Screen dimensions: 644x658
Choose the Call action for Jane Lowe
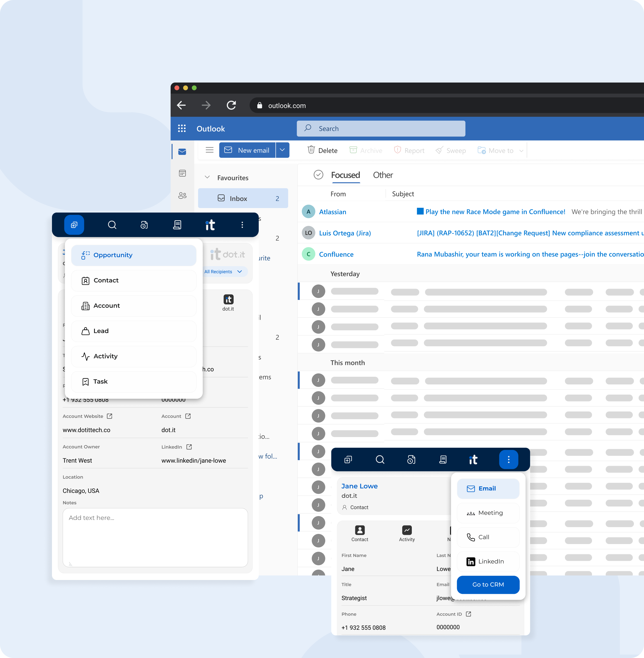[x=488, y=537]
